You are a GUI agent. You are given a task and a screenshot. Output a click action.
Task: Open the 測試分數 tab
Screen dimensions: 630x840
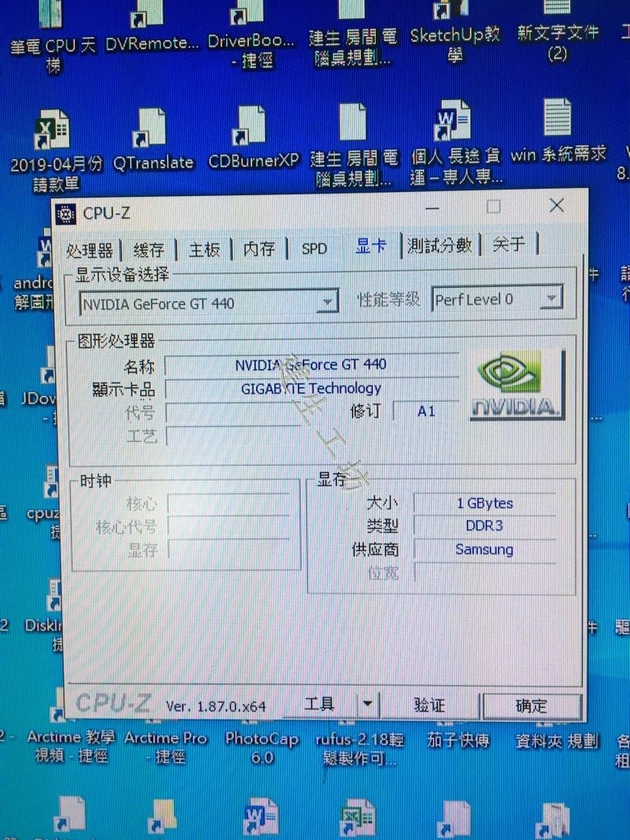(440, 245)
